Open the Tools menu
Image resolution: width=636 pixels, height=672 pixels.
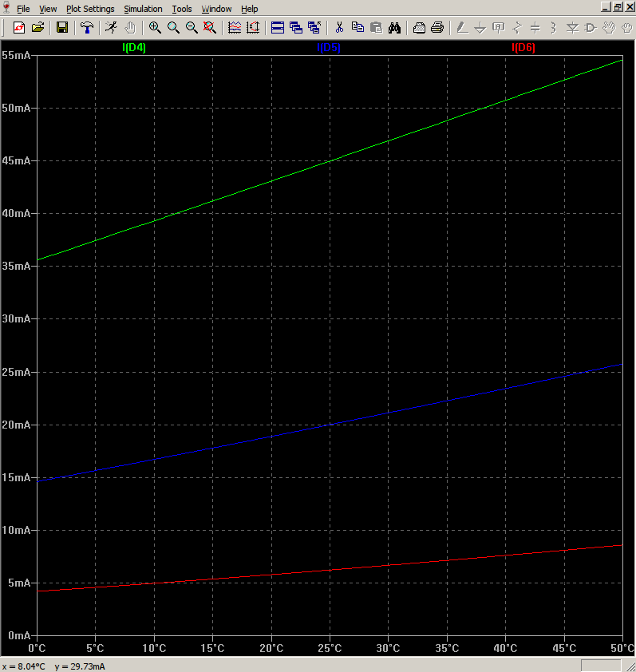point(182,9)
